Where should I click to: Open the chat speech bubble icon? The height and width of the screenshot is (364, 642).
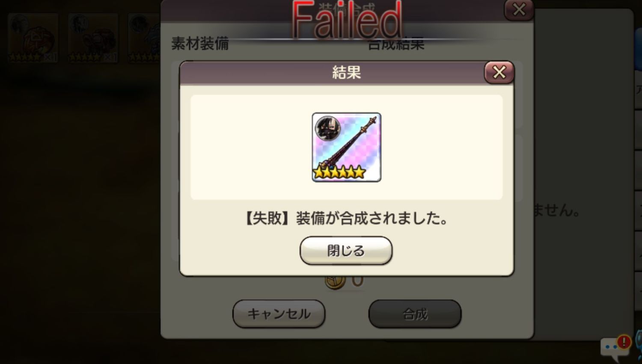[614, 349]
